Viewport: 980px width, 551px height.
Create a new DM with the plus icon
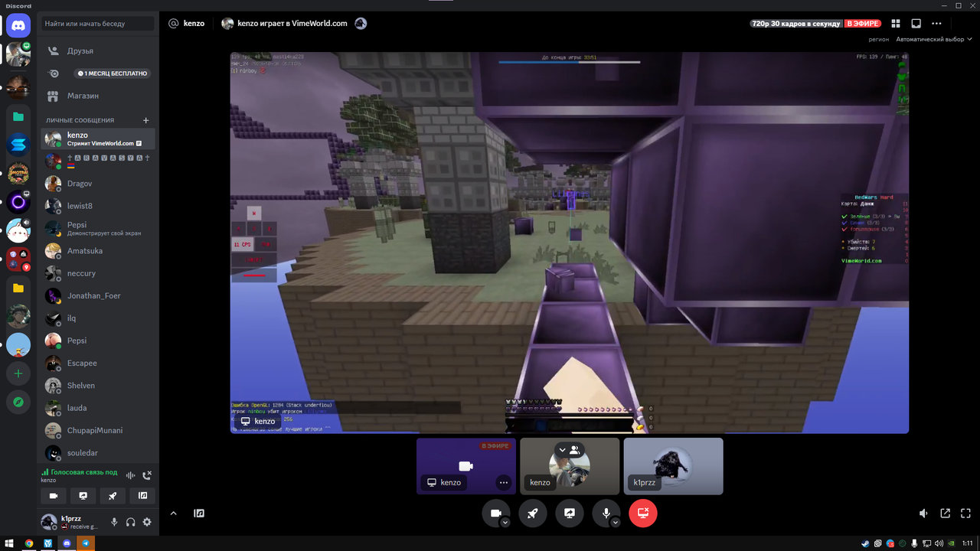(x=146, y=120)
